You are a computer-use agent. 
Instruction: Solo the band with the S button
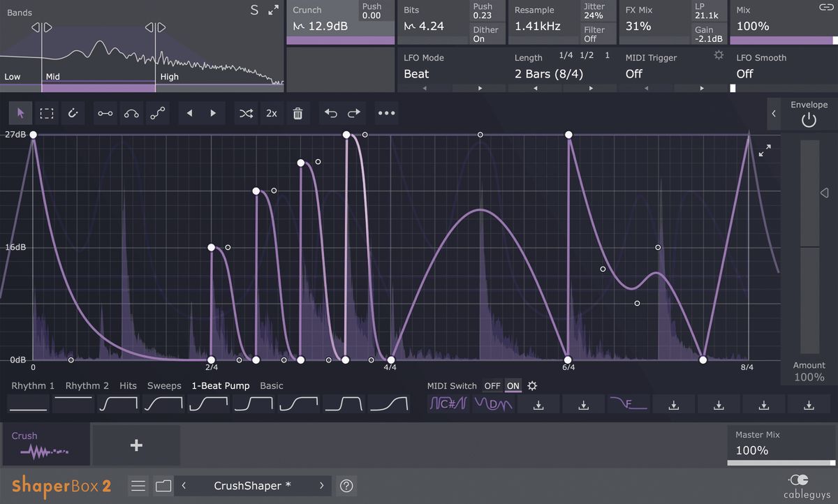click(254, 10)
